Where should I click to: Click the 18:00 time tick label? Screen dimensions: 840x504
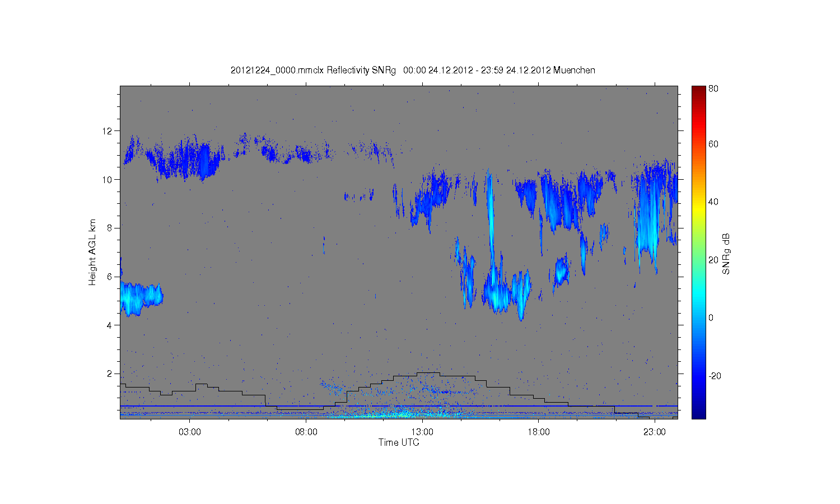click(539, 432)
